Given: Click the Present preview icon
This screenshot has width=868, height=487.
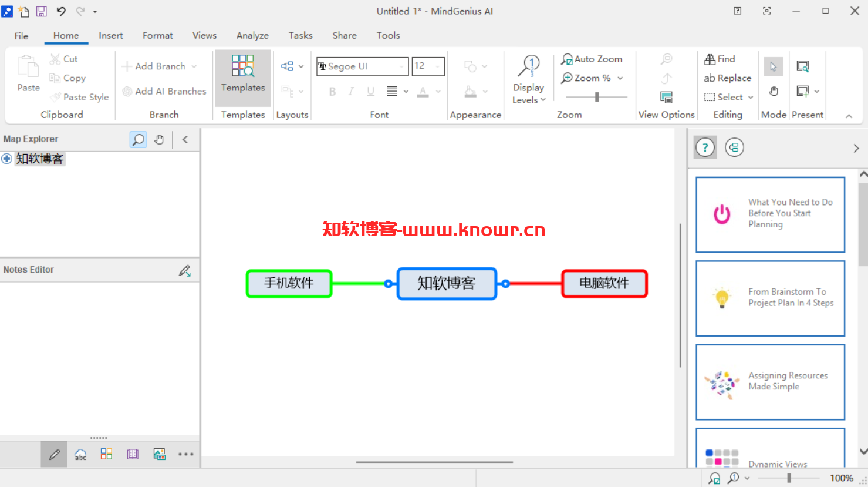Looking at the screenshot, I should click(802, 66).
